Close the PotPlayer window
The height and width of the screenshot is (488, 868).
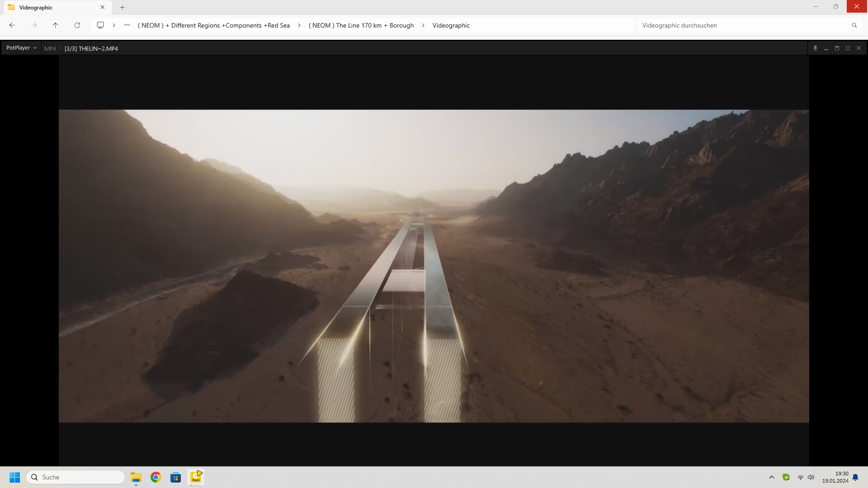click(x=859, y=48)
